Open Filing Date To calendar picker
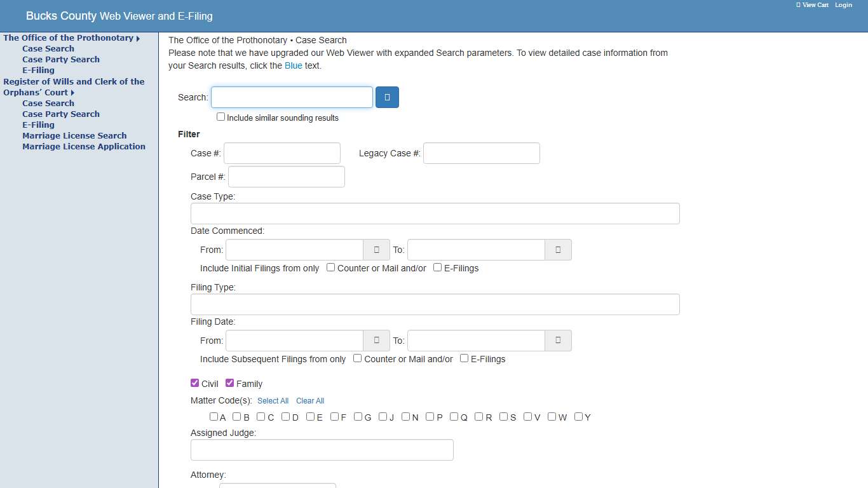 point(558,341)
